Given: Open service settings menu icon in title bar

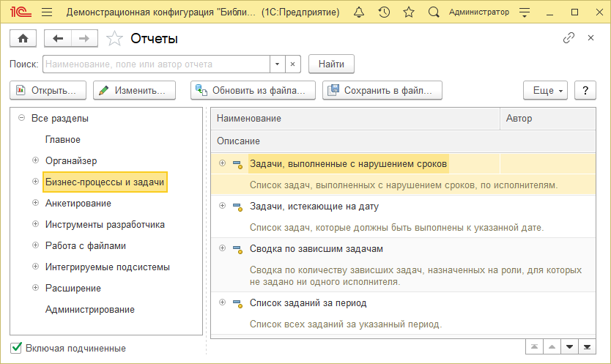Looking at the screenshot, I should tap(525, 12).
